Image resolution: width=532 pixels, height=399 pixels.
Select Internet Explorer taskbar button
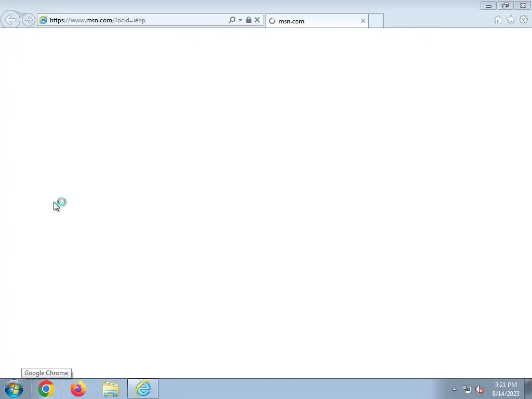tap(143, 389)
